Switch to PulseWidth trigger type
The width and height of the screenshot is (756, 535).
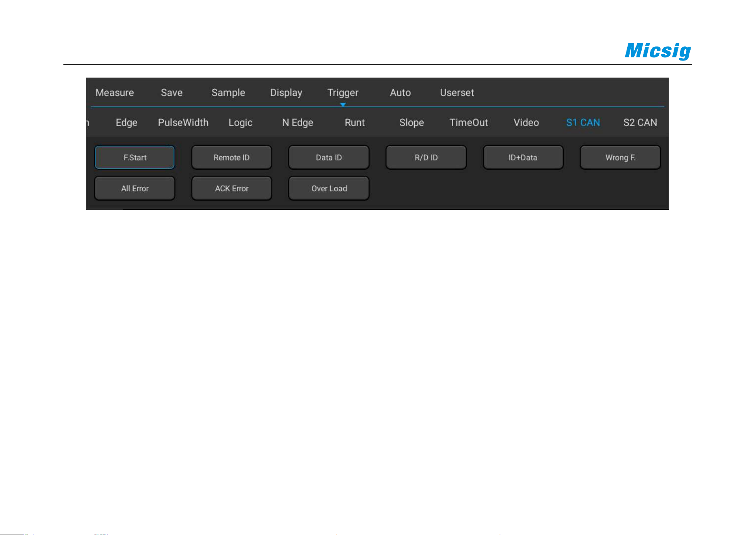click(183, 122)
